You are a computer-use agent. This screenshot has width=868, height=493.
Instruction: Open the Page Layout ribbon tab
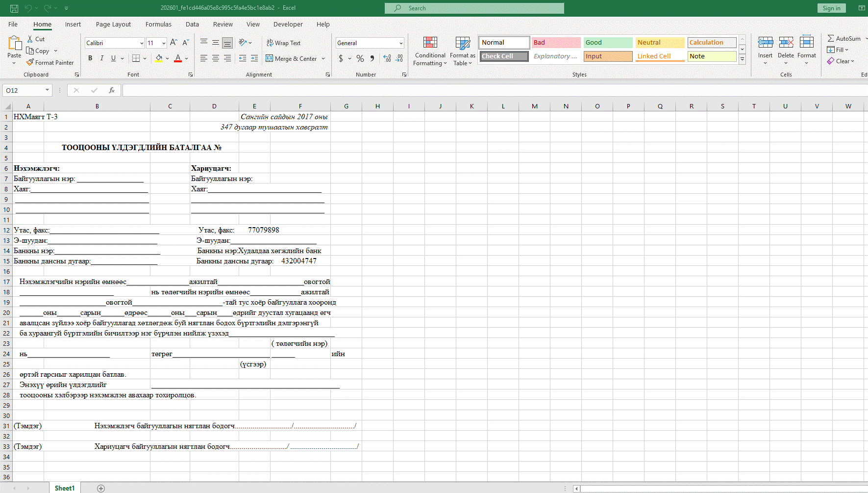point(113,24)
